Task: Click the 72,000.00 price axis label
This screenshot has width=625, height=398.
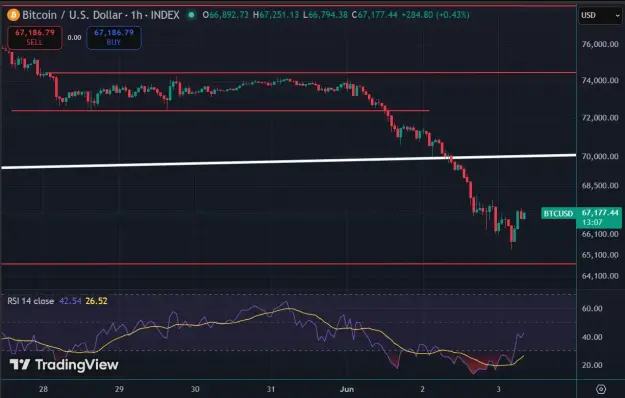Action: click(x=600, y=118)
